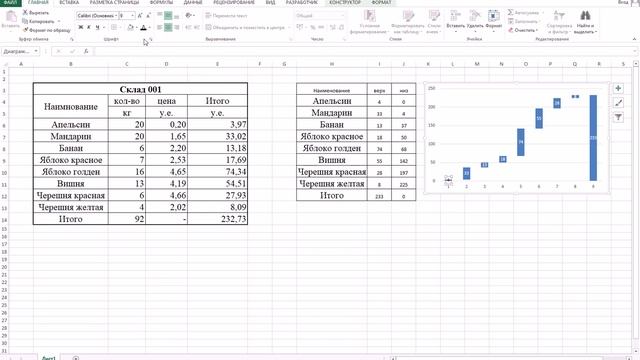Toggle middle vertical alignment
This screenshot has height=360, width=640.
tap(168, 16)
